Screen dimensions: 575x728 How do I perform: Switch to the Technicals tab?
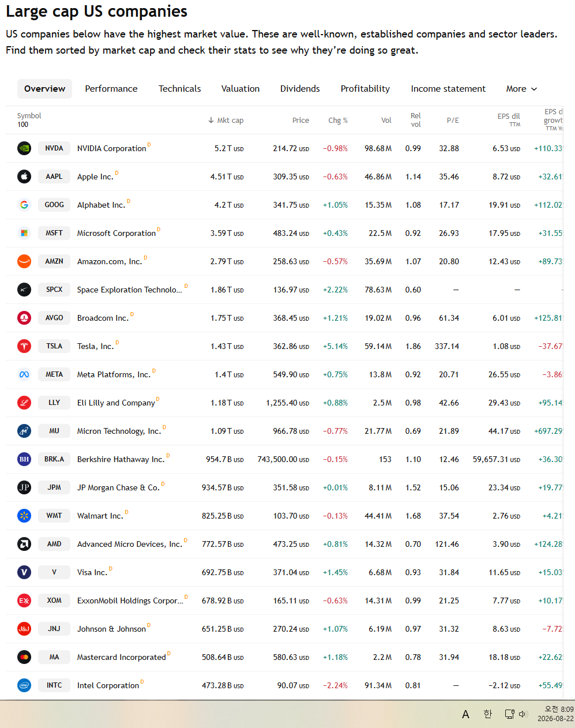[180, 89]
